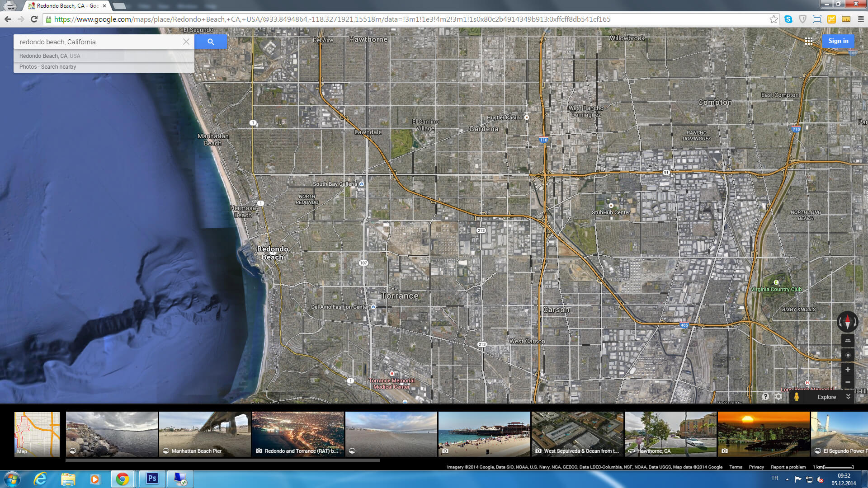Click the Search nearby link
This screenshot has width=868, height=488.
click(x=58, y=67)
